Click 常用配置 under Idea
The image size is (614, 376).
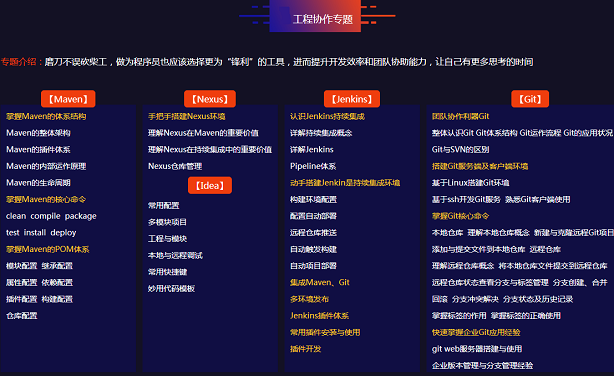(163, 206)
